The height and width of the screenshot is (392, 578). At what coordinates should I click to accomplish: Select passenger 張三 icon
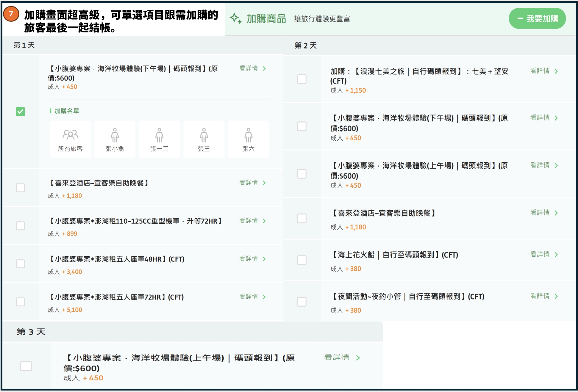coord(204,139)
